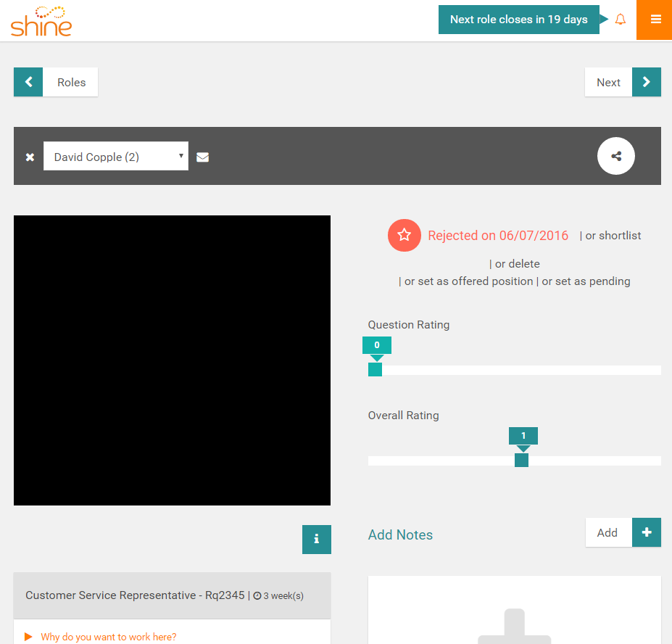This screenshot has width=672, height=644.
Task: Click the Shine logo
Action: [41, 21]
